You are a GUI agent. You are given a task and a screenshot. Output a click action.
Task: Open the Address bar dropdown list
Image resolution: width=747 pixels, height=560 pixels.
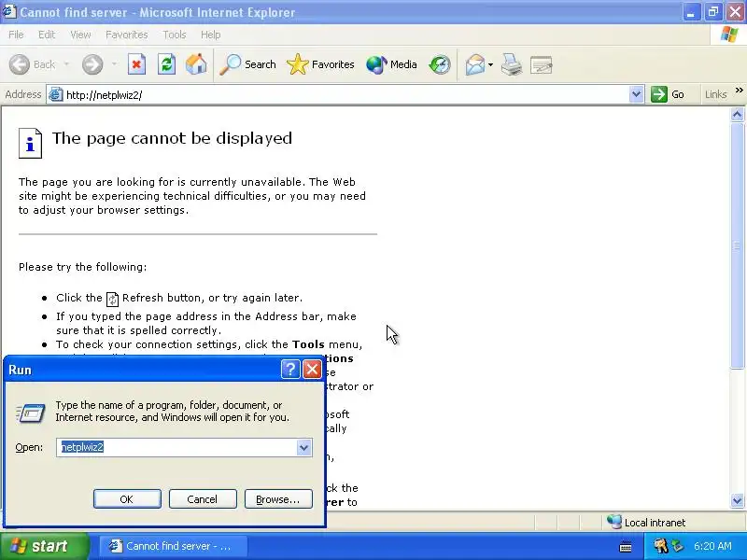(x=636, y=94)
